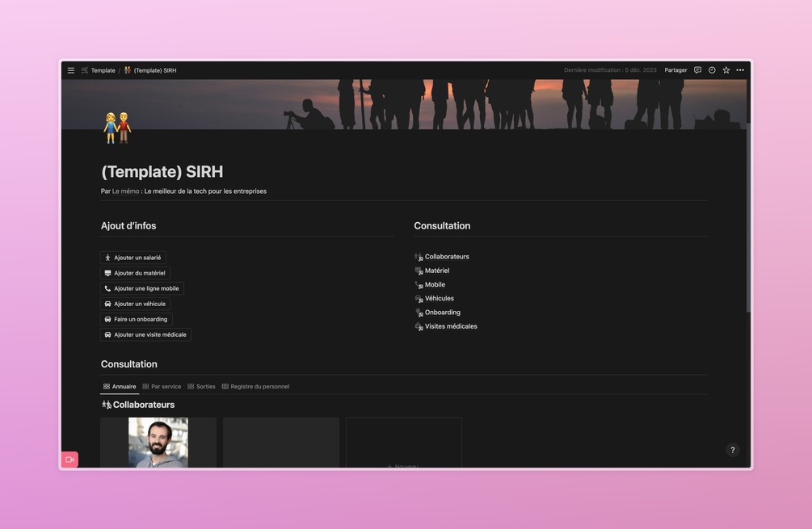
Task: Switch to Sorties view tab
Action: pos(201,387)
